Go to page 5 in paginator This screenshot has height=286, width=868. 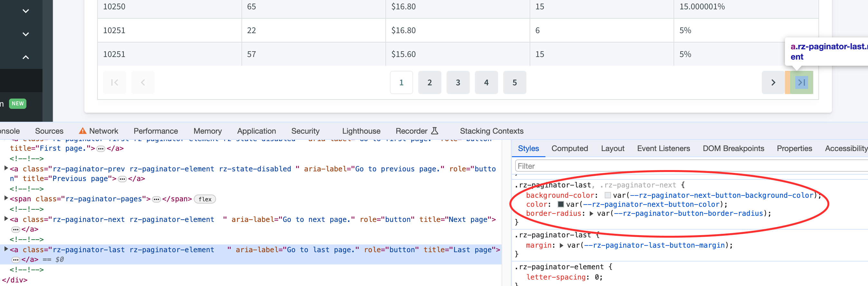514,82
